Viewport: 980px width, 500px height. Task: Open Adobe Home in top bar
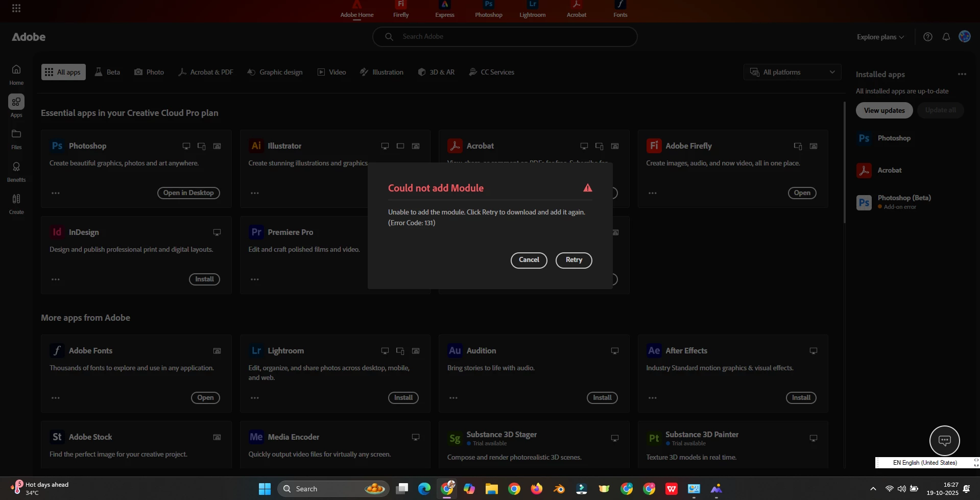tap(357, 9)
